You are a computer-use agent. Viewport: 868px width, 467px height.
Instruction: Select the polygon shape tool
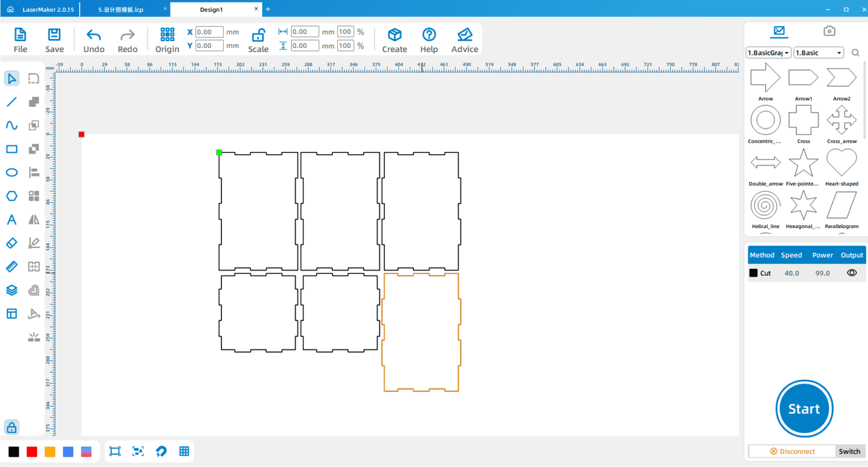pos(12,196)
